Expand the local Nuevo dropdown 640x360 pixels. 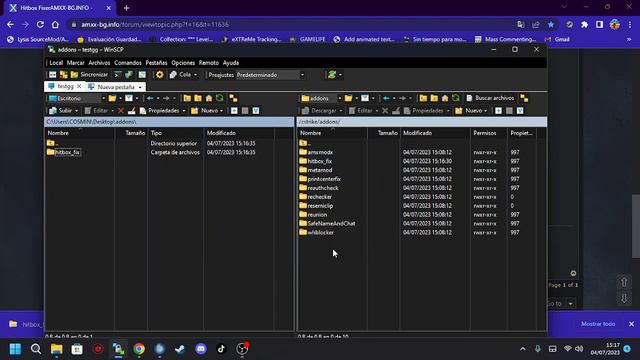click(221, 111)
